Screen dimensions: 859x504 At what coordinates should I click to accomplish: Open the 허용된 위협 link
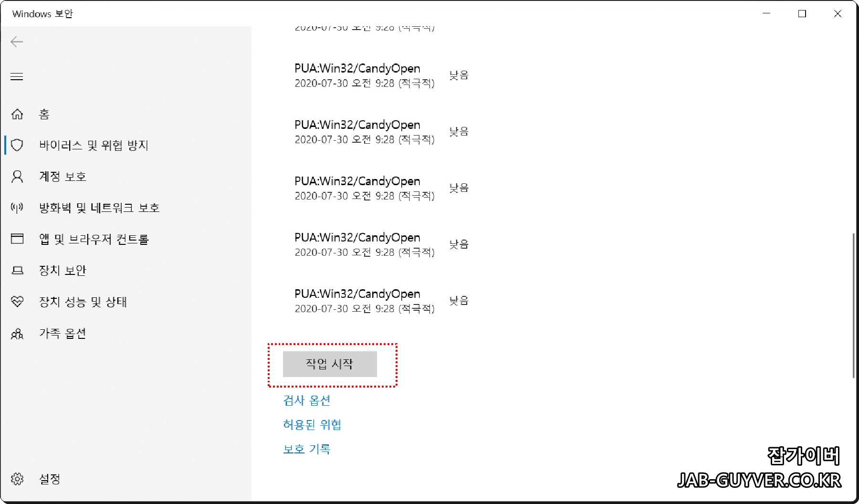tap(312, 425)
